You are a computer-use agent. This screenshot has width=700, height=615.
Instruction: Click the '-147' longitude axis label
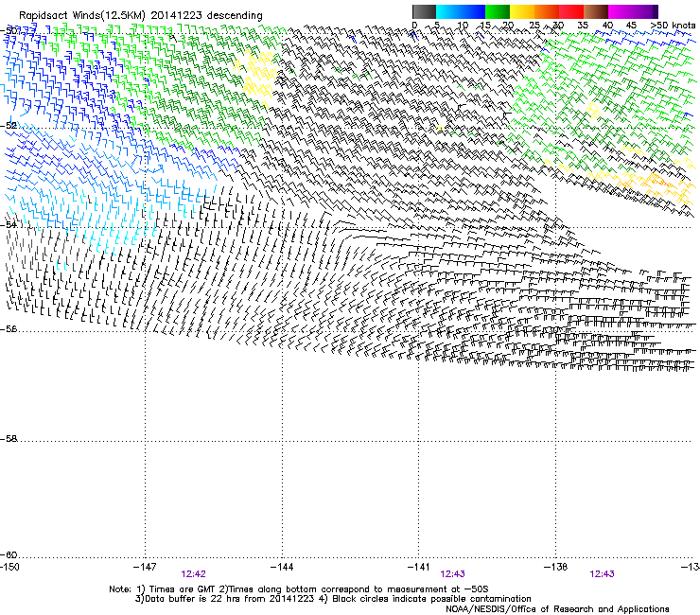tap(145, 567)
